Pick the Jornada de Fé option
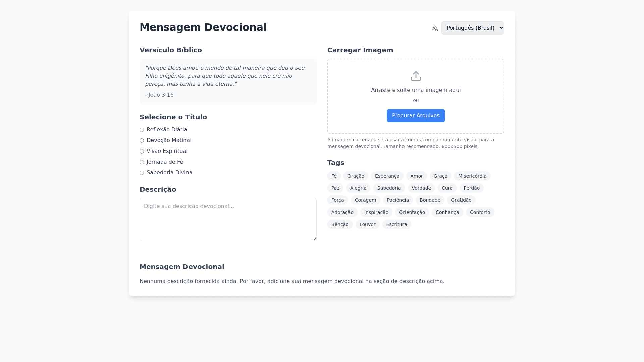This screenshot has width=644, height=362. (142, 162)
